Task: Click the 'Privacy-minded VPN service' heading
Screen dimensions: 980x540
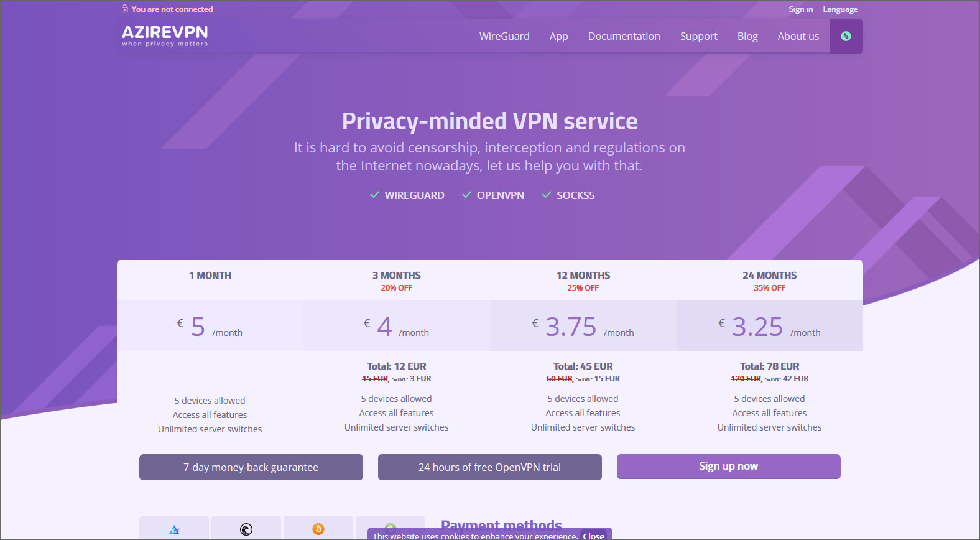Action: tap(490, 121)
